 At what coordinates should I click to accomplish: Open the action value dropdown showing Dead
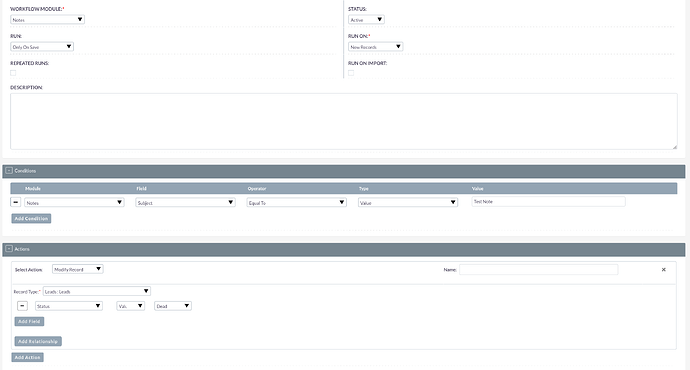point(173,306)
